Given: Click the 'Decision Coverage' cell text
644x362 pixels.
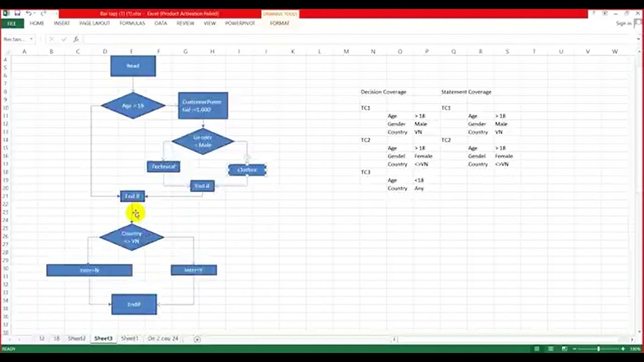Looking at the screenshot, I should [x=383, y=92].
